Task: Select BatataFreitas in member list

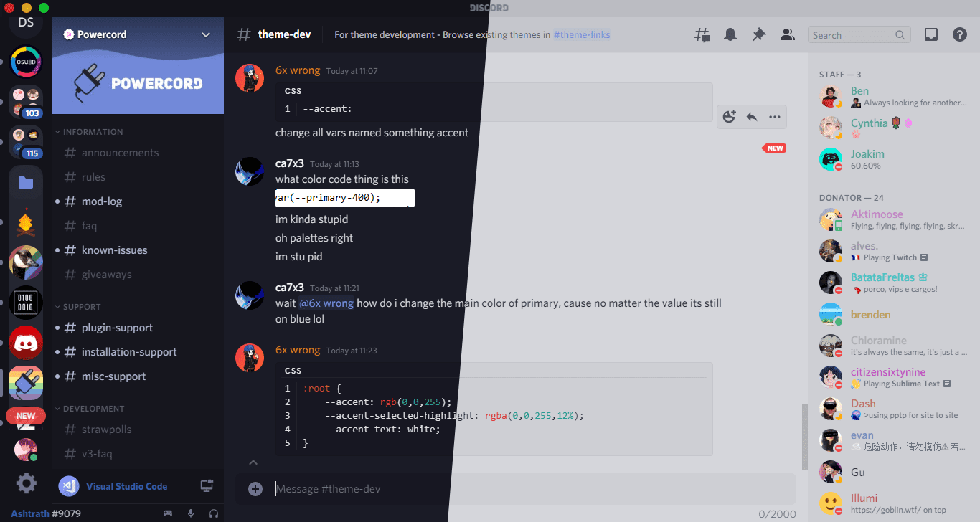Action: [894, 283]
